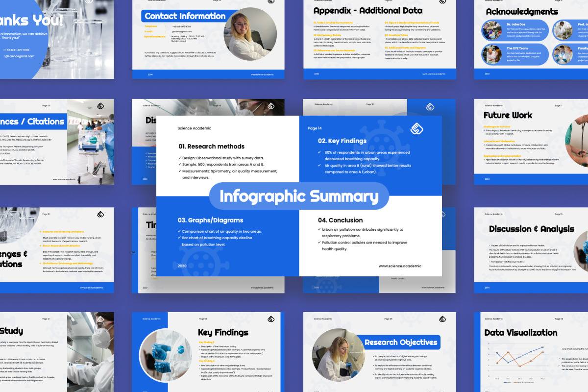Click the Sample: 500 respondents line
The width and height of the screenshot is (588, 392).
coord(222,165)
